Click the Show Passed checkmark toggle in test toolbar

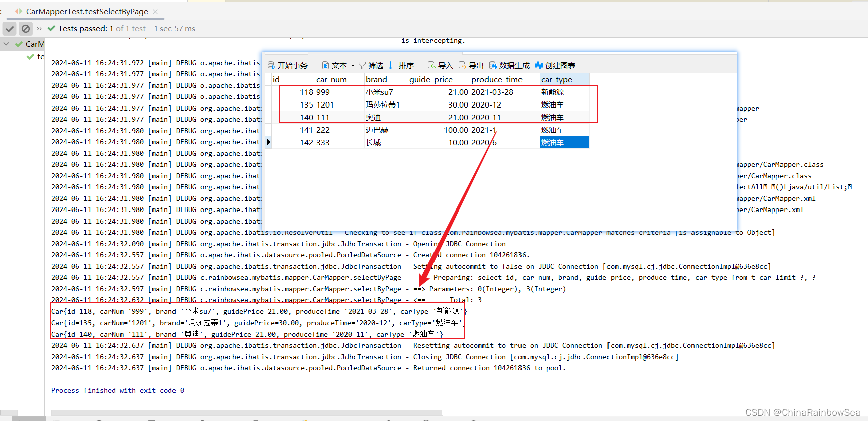10,29
